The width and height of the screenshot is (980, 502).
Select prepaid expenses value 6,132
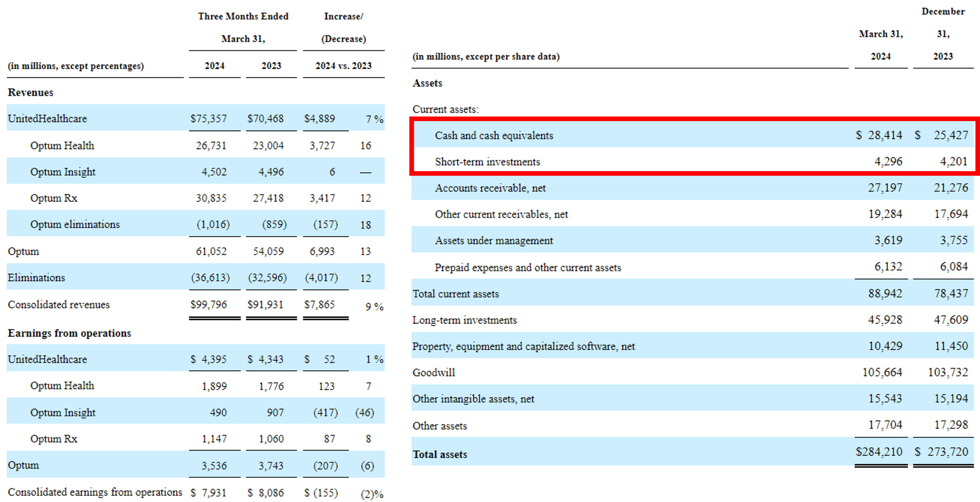[888, 266]
